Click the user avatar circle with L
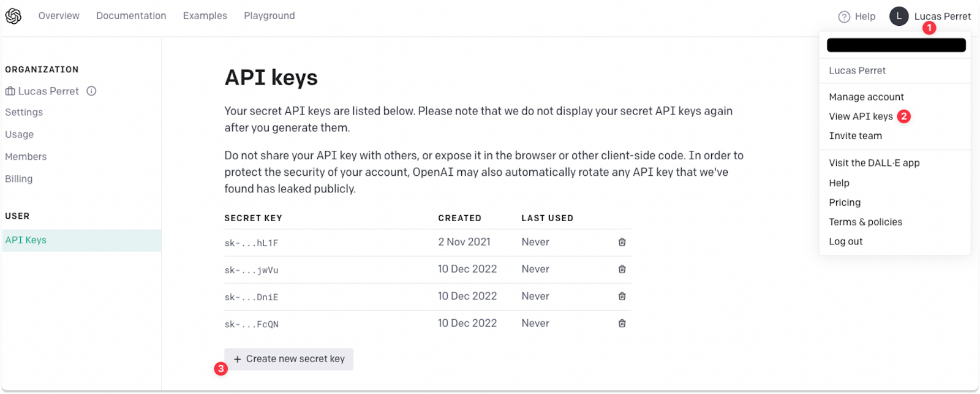Image resolution: width=980 pixels, height=394 pixels. (899, 17)
